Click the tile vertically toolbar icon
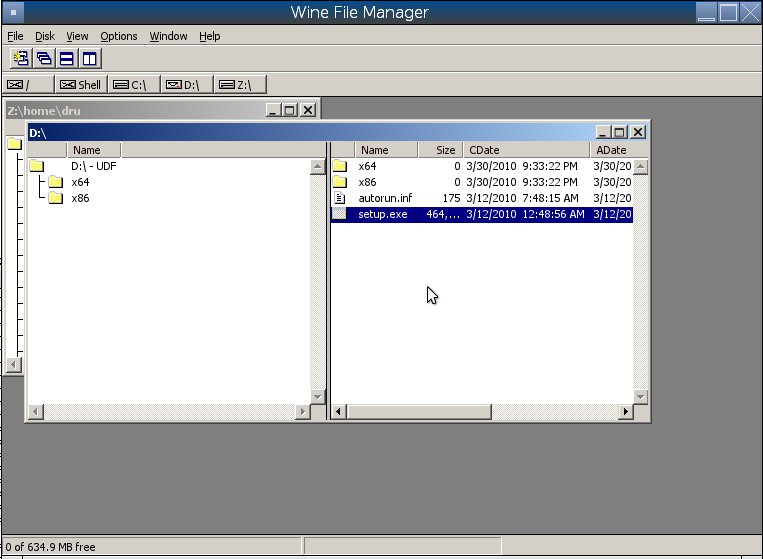The image size is (763, 559). [x=90, y=59]
